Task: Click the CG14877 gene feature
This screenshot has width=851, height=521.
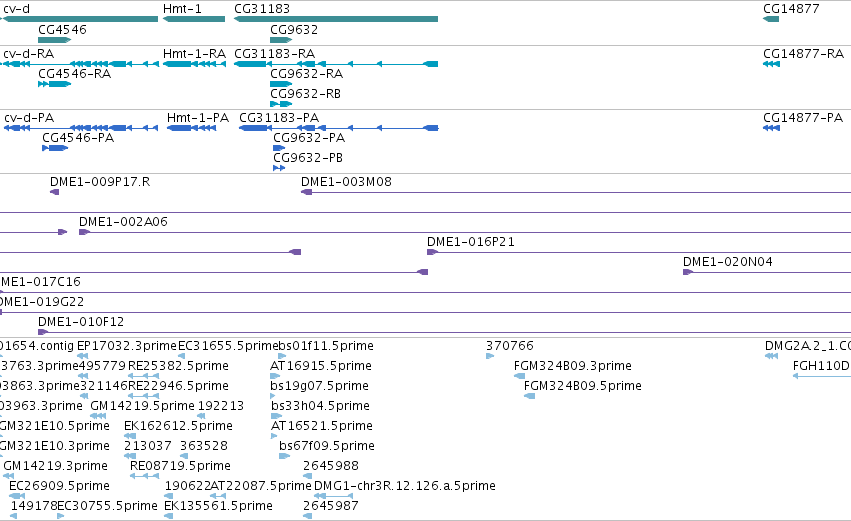Action: (771, 19)
